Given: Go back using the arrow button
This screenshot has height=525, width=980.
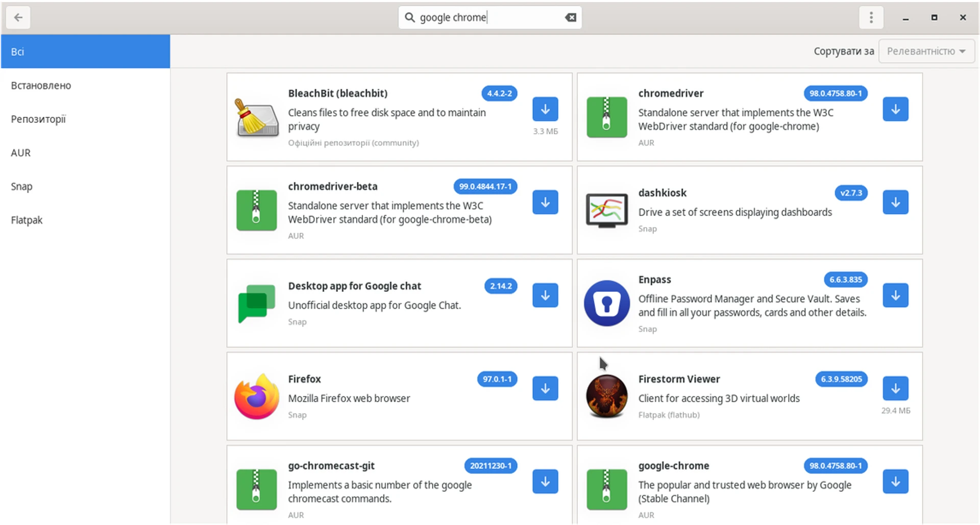Looking at the screenshot, I should [x=18, y=17].
